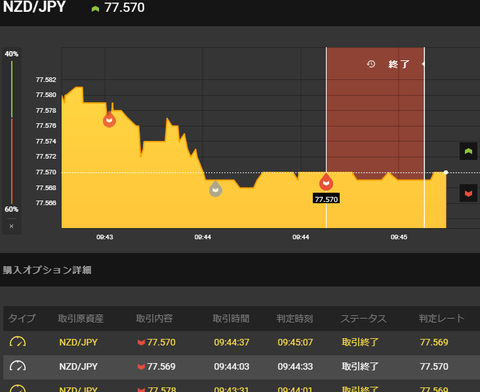Viewport: 480px width, 392px height.
Task: Click the clock history icon beside 終了
Action: click(371, 64)
